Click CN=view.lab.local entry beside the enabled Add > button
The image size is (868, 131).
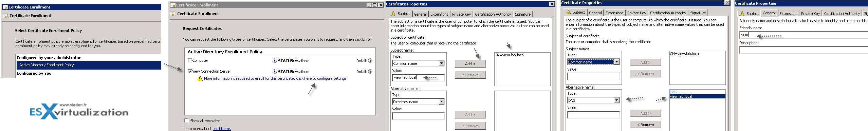pyautogui.click(x=509, y=55)
